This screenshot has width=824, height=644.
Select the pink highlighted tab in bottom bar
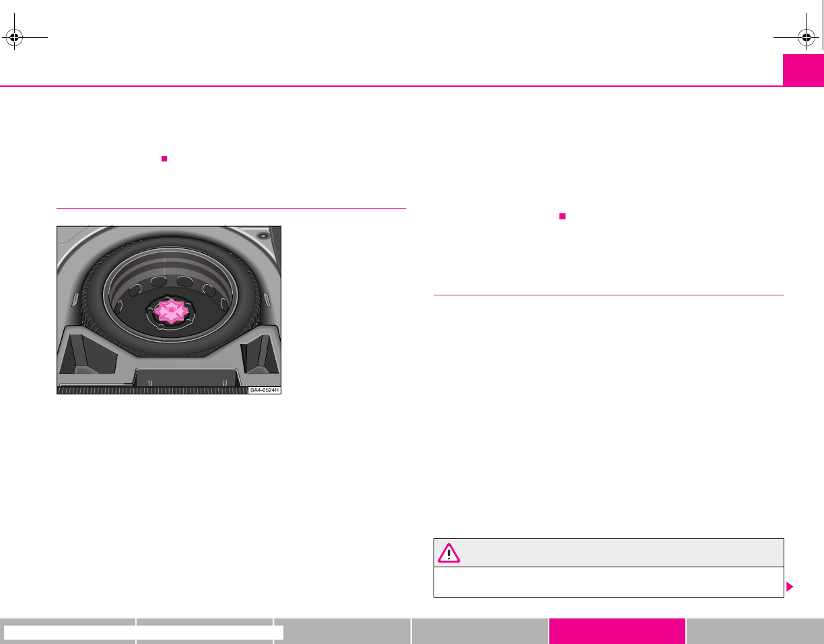[617, 631]
